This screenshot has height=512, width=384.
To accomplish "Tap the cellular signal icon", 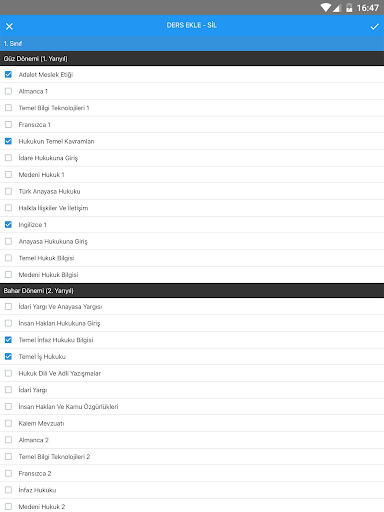I will coord(337,8).
